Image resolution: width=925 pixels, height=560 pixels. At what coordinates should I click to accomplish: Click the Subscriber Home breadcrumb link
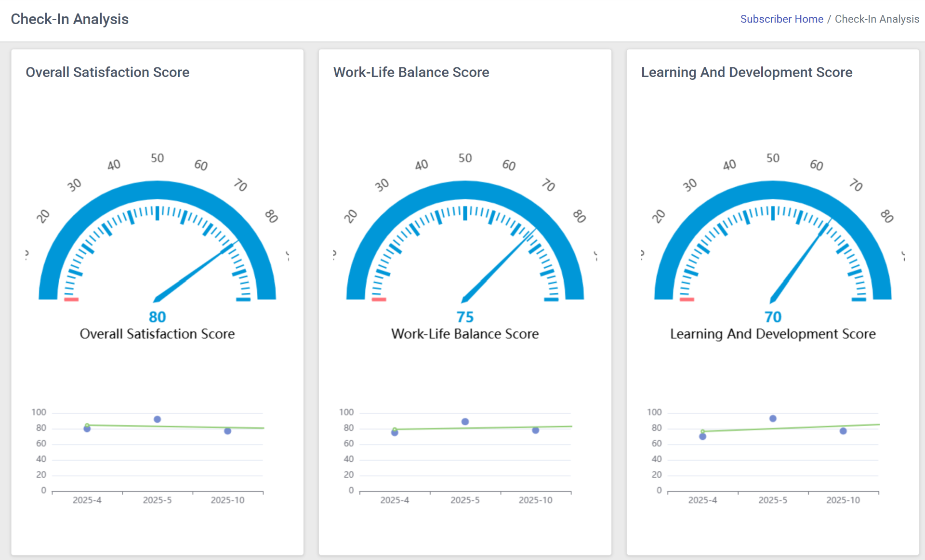tap(781, 19)
